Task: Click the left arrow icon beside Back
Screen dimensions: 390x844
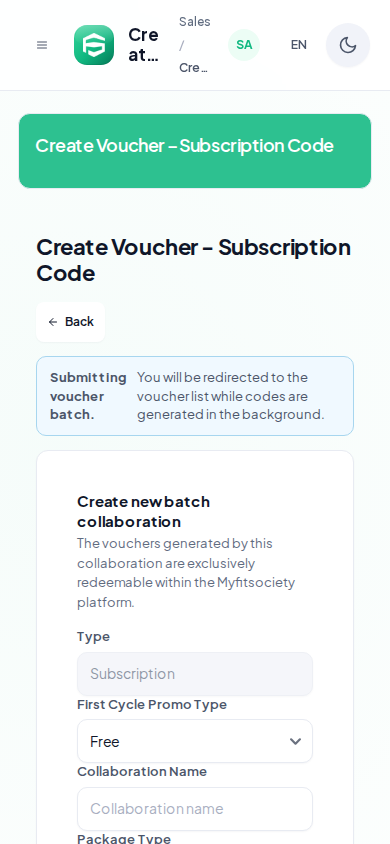Action: tap(53, 322)
